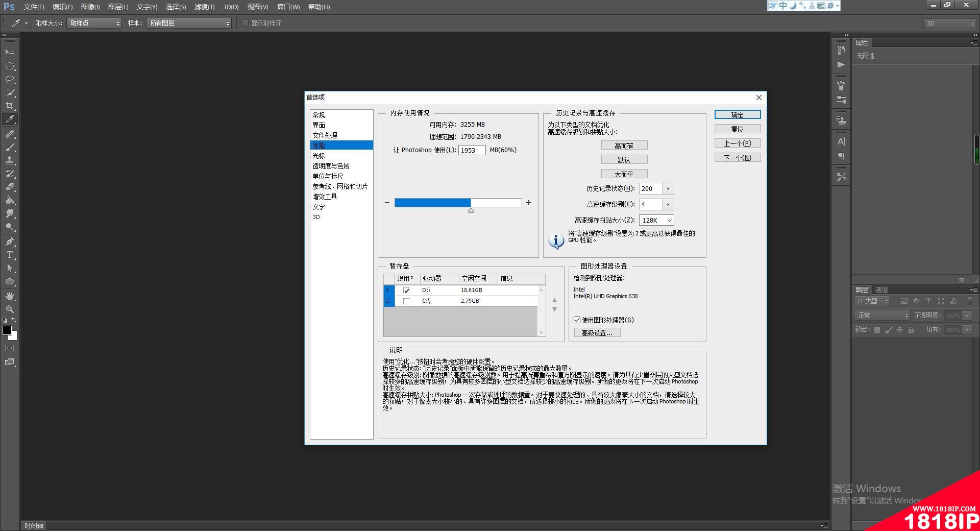Select the Dodge tool
The height and width of the screenshot is (531, 980).
click(10, 227)
